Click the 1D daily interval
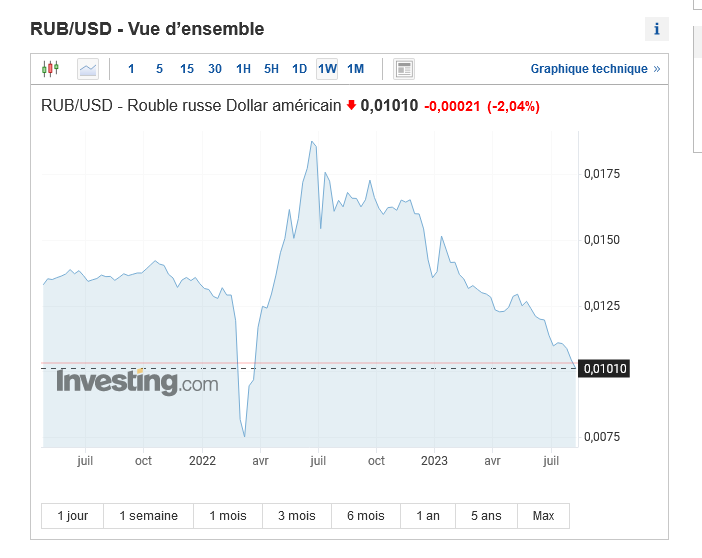 (299, 69)
